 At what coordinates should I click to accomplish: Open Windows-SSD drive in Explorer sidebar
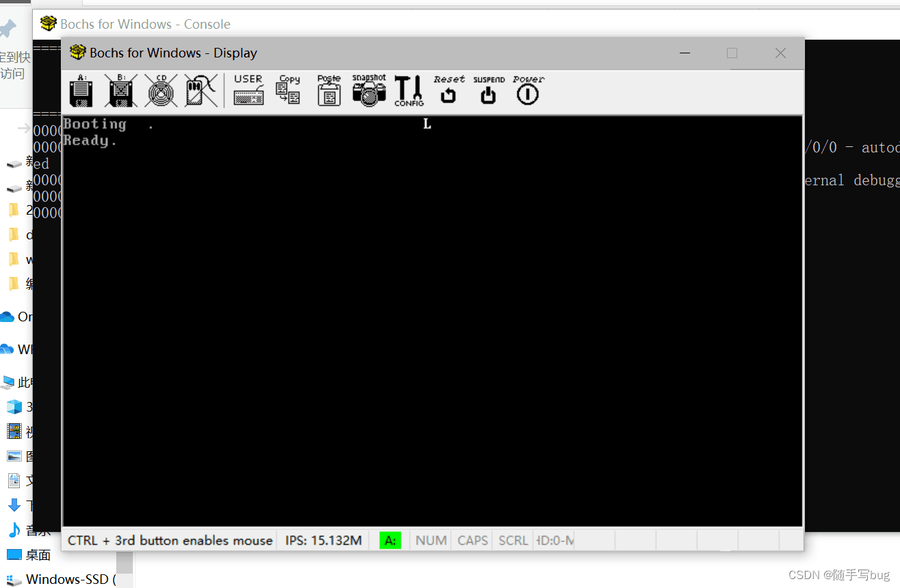tap(60, 579)
